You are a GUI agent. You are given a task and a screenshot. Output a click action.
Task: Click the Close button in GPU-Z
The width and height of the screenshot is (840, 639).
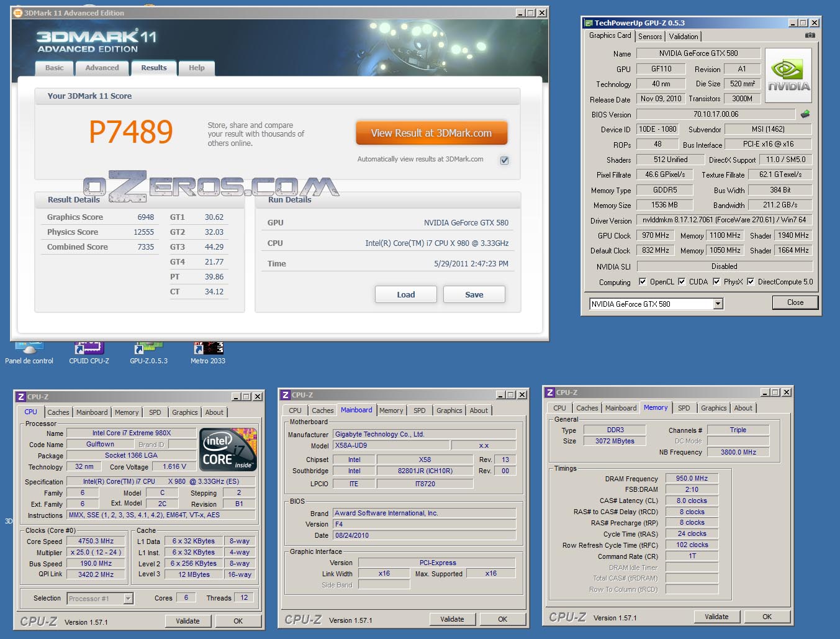795,302
